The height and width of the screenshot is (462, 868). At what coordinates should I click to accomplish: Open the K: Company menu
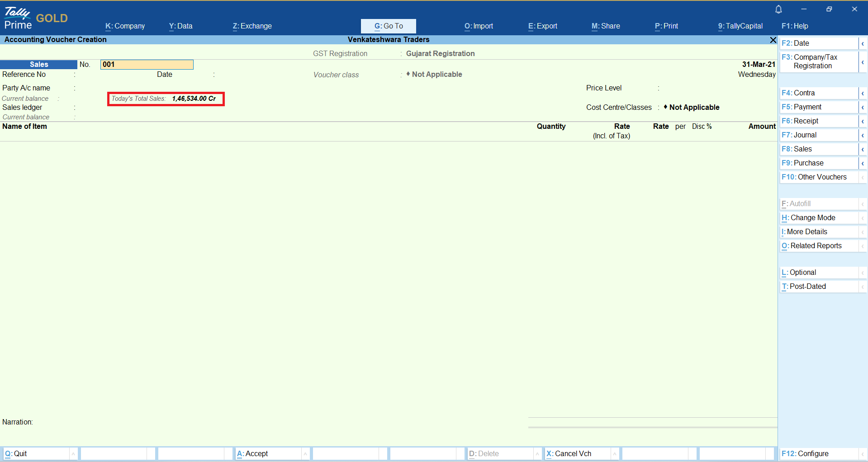(x=125, y=26)
